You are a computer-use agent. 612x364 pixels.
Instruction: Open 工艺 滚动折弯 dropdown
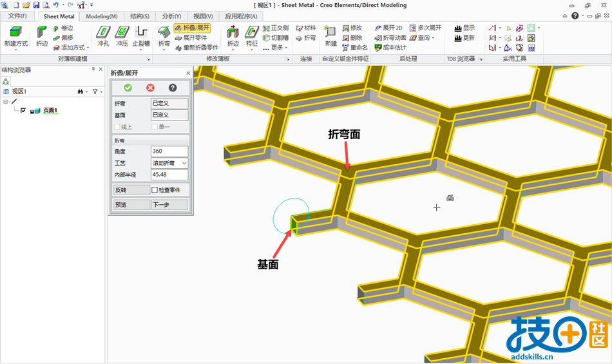pyautogui.click(x=169, y=163)
